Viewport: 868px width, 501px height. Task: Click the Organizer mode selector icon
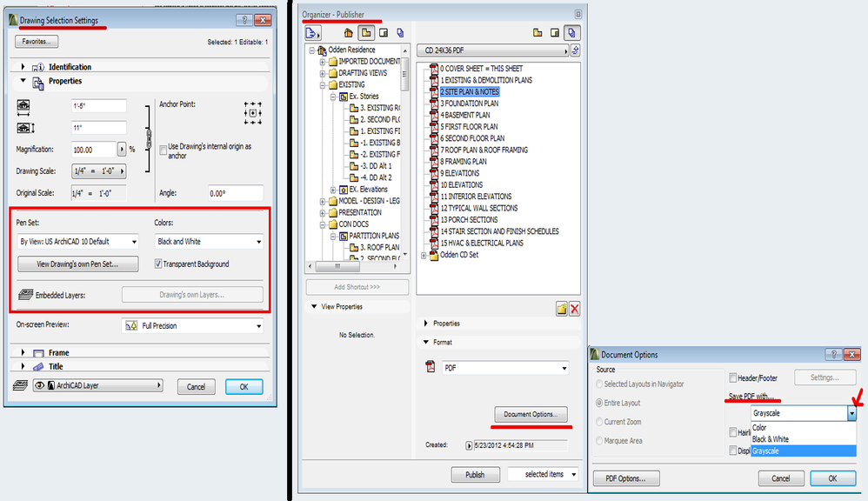[x=313, y=33]
